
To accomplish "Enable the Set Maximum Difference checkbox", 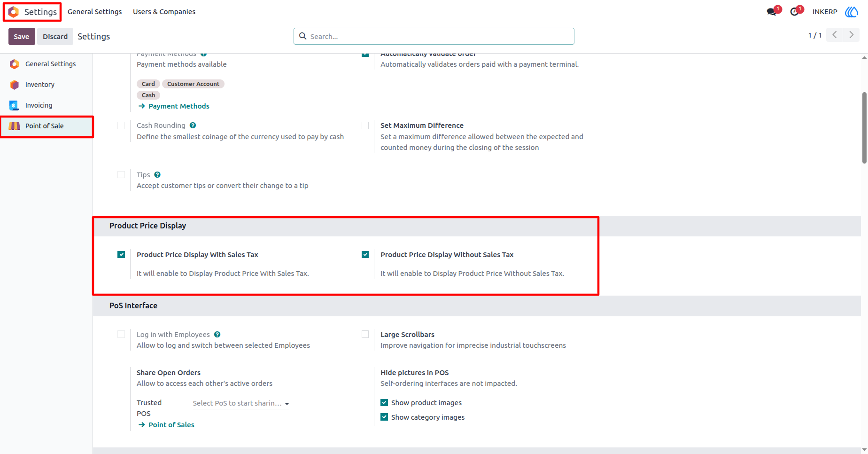I will [365, 125].
